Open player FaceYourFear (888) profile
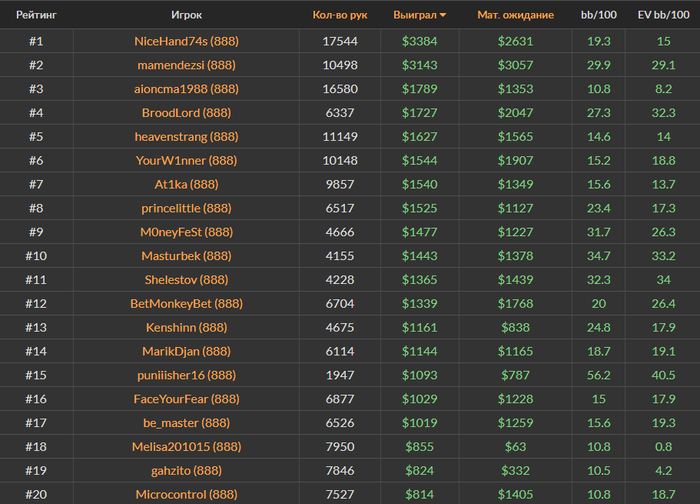The height and width of the screenshot is (504, 700). click(x=187, y=399)
